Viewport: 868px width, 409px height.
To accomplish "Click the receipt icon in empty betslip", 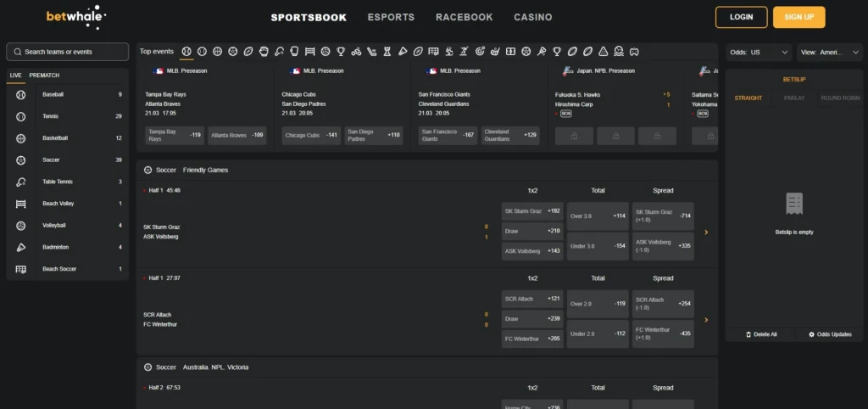I will (793, 204).
